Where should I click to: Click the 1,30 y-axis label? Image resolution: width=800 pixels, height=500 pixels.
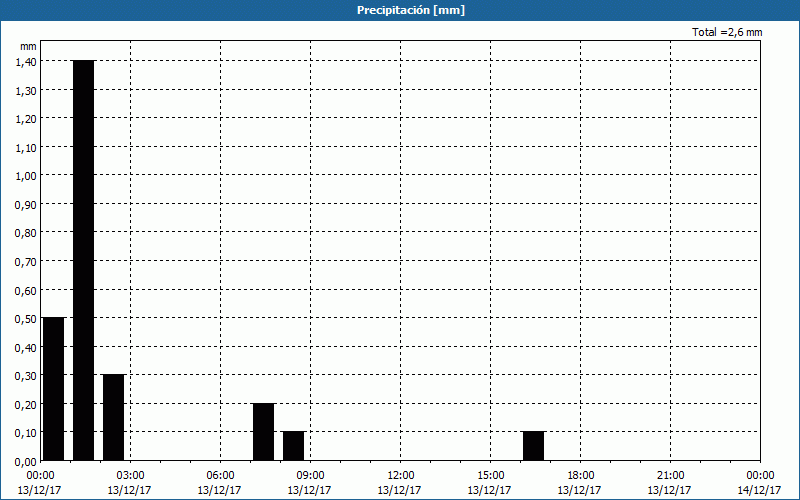[27, 90]
